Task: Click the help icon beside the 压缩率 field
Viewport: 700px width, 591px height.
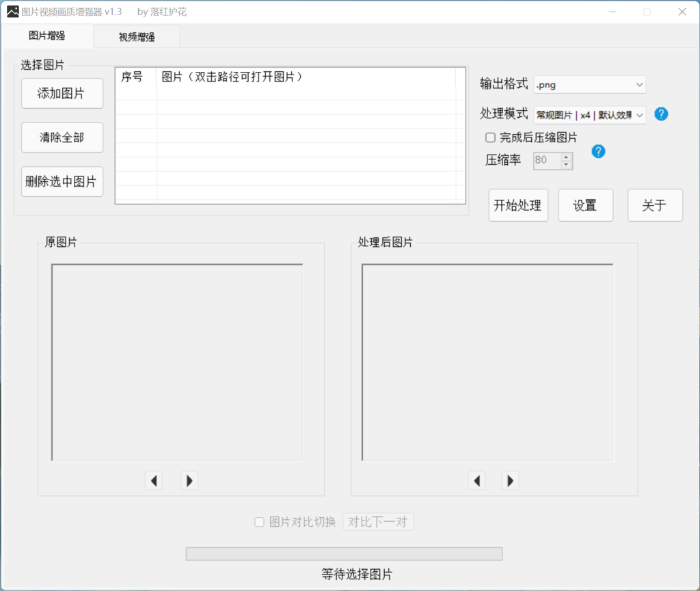Action: pos(598,151)
